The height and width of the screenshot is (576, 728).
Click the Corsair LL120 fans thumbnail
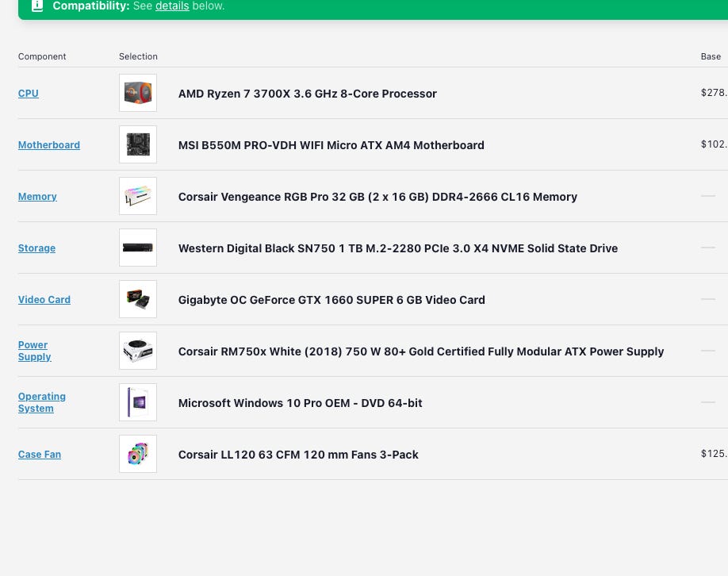click(138, 454)
